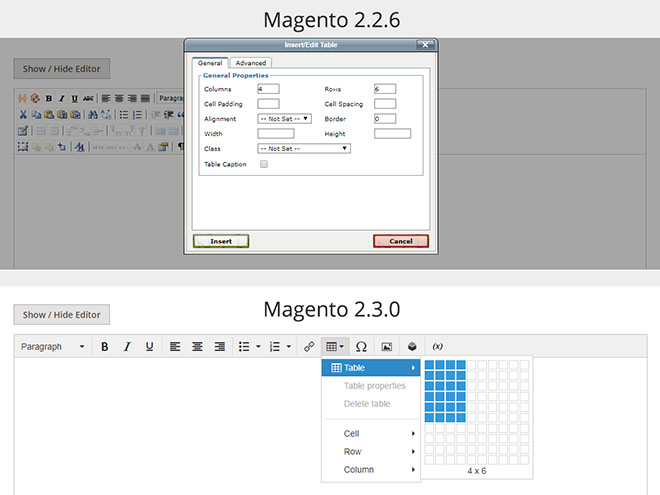Screen dimensions: 660x495
Task: Click justify-full icon in Magento 2.2.6 toolbar
Action: [145, 98]
